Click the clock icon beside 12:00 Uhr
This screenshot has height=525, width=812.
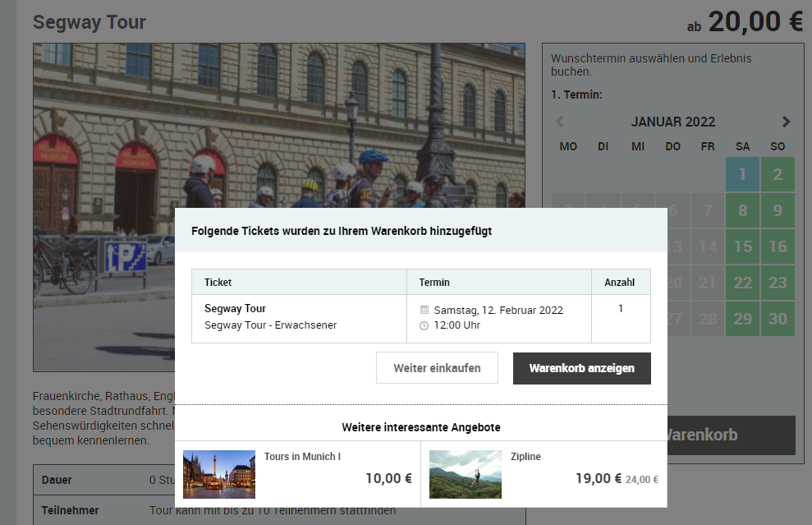tap(424, 325)
